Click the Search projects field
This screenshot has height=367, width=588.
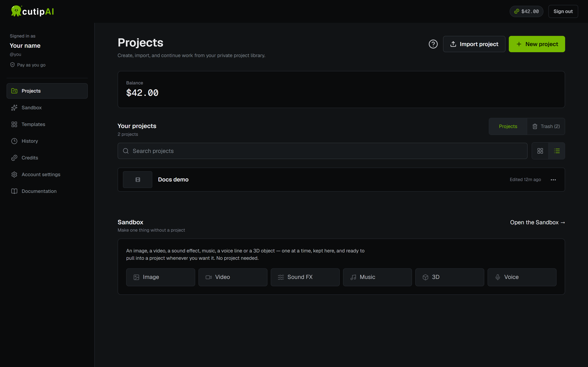click(x=322, y=151)
